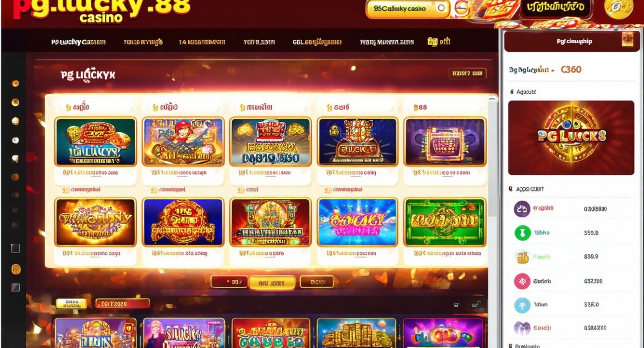Click the gold-highlighted nav item at menu end

[439, 42]
